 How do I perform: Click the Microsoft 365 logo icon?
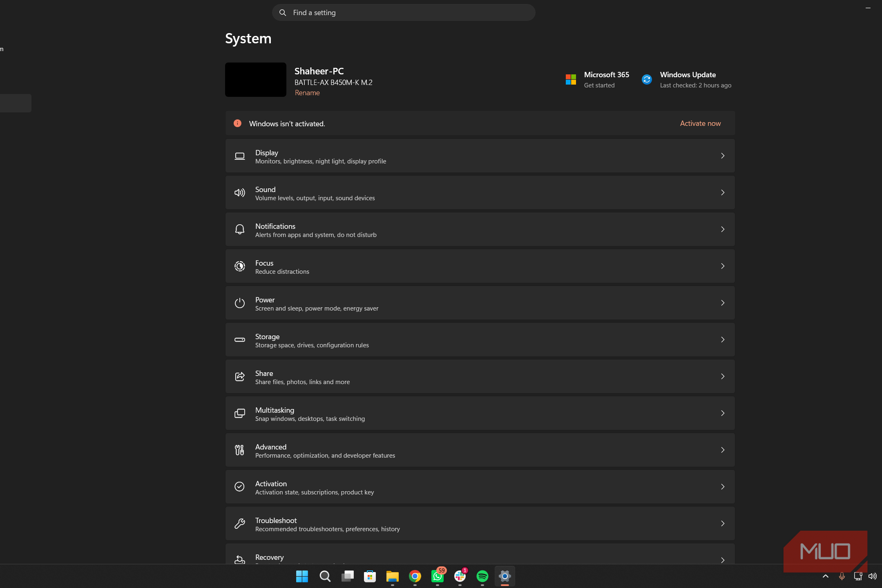[571, 79]
